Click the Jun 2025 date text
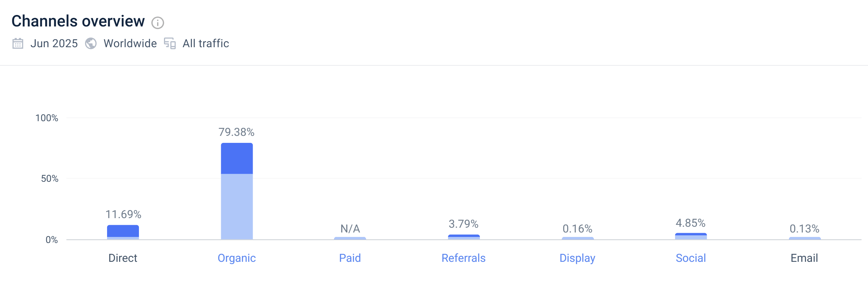Screen dimensions: 868x287 [54, 43]
